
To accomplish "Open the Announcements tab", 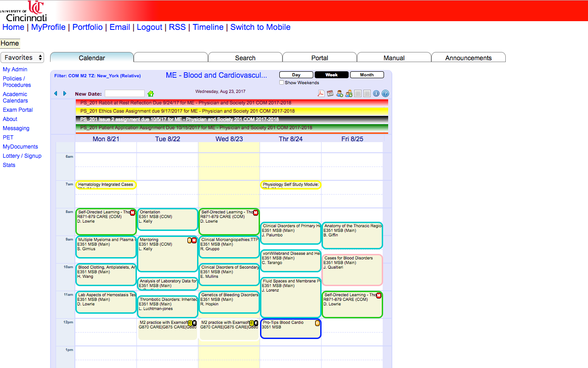I will pos(469,57).
